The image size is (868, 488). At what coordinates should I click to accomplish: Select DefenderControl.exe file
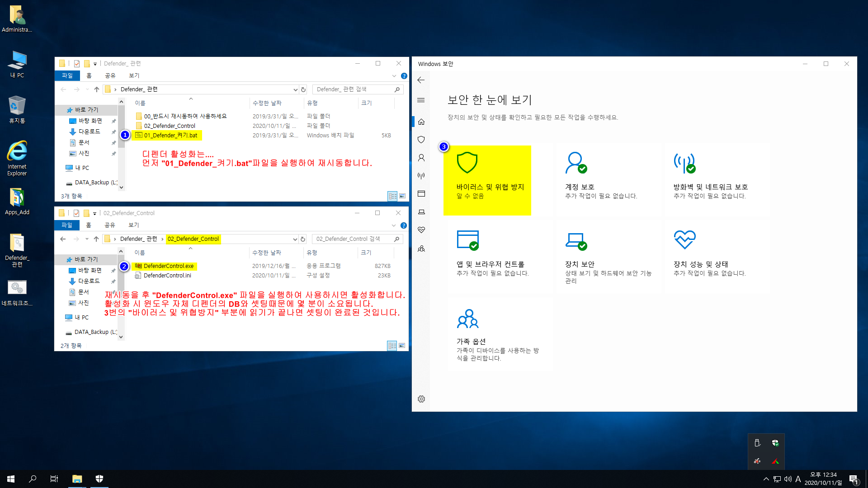(168, 266)
